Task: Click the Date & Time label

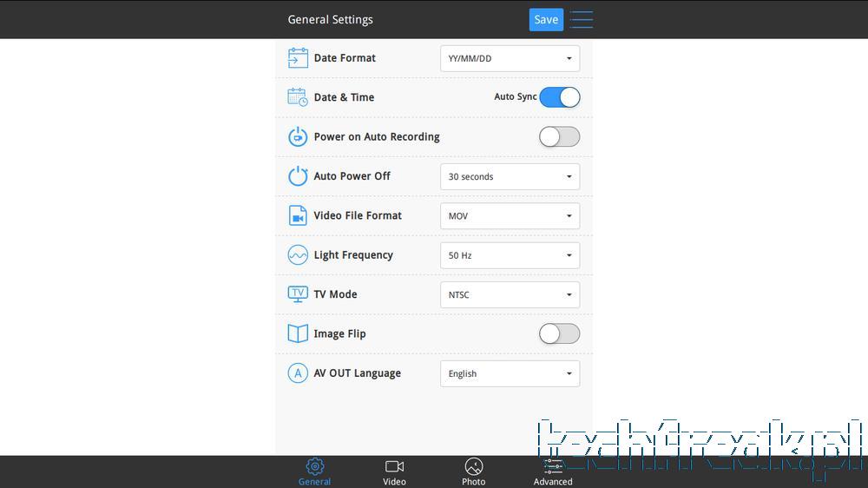Action: tap(344, 97)
